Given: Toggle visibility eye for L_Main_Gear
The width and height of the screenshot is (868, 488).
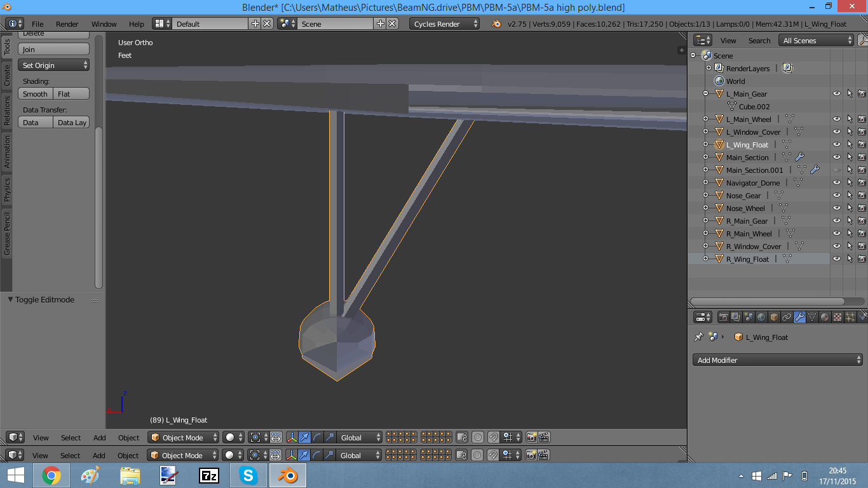Looking at the screenshot, I should 837,93.
